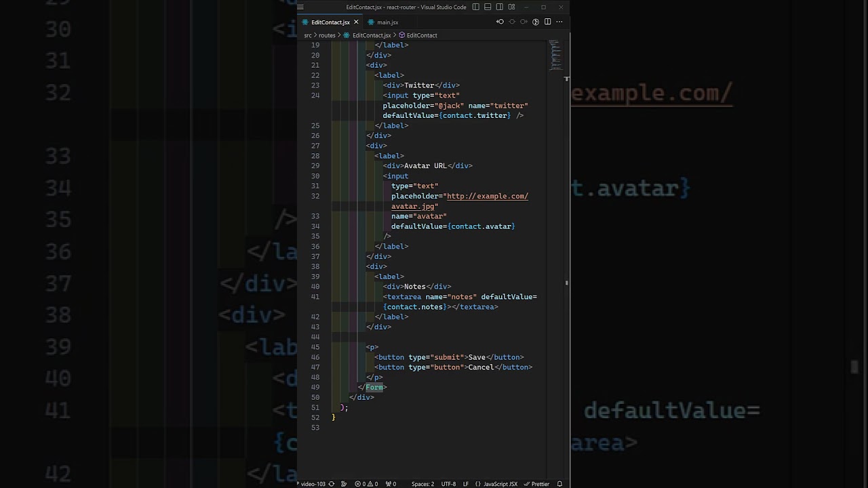This screenshot has width=868, height=488.
Task: Open the video-103 git branch indicator
Action: click(x=311, y=484)
